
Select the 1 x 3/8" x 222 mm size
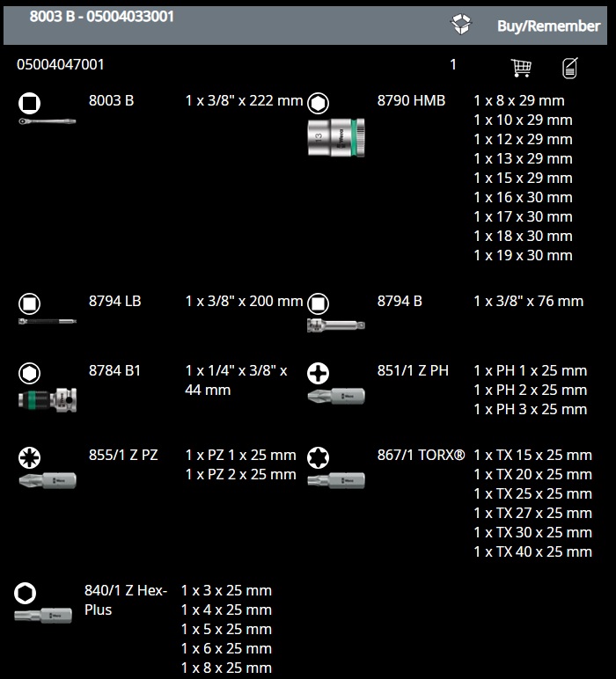(244, 100)
